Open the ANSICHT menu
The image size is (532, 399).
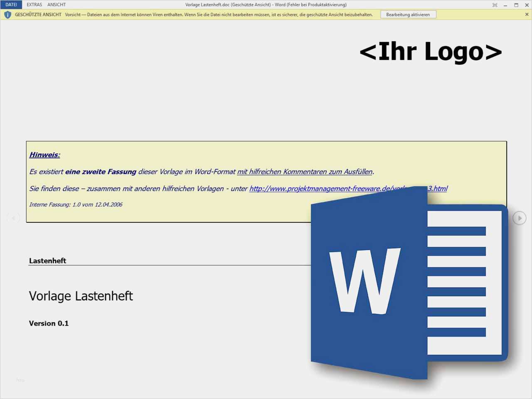tap(57, 5)
